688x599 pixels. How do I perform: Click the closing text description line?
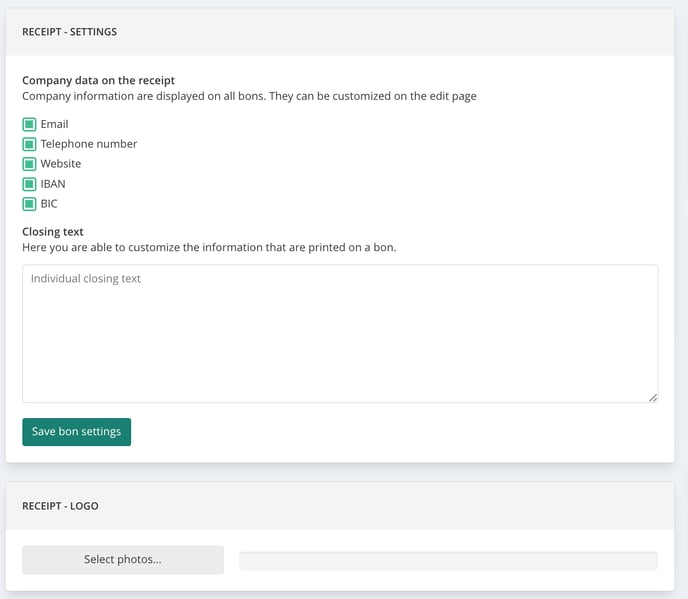(209, 247)
